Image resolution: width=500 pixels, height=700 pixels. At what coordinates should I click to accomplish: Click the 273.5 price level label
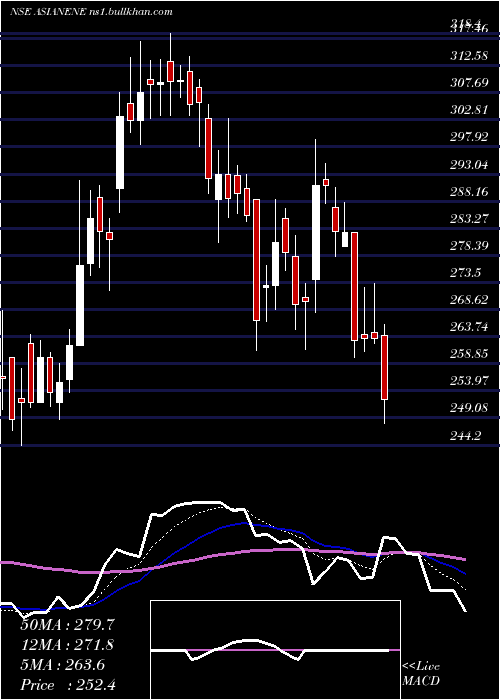point(465,273)
